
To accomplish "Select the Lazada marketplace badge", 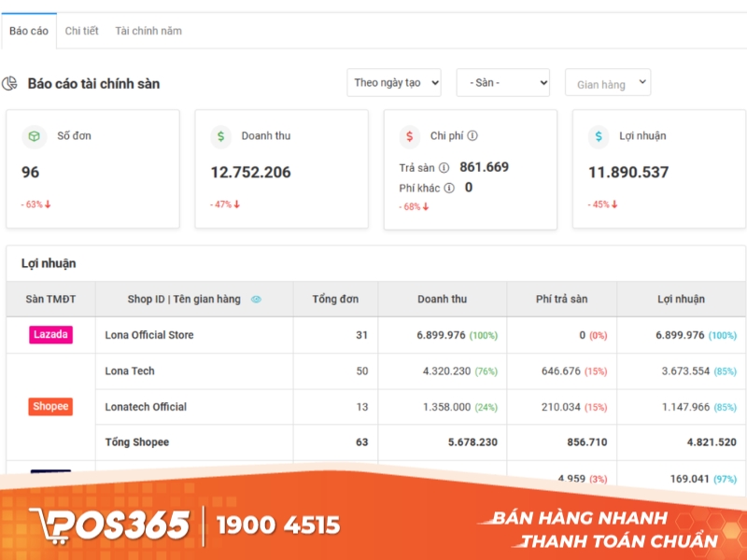I will coord(49,335).
